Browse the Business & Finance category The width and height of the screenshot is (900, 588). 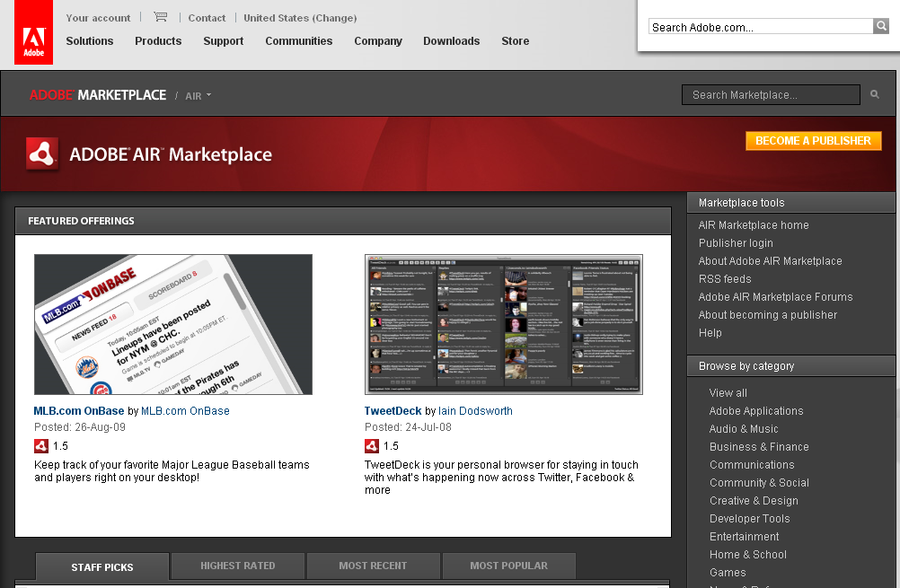(759, 446)
